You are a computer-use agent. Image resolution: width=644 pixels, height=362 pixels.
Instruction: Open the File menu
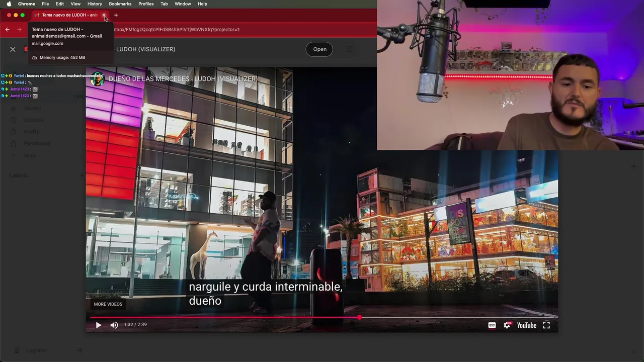click(x=45, y=4)
